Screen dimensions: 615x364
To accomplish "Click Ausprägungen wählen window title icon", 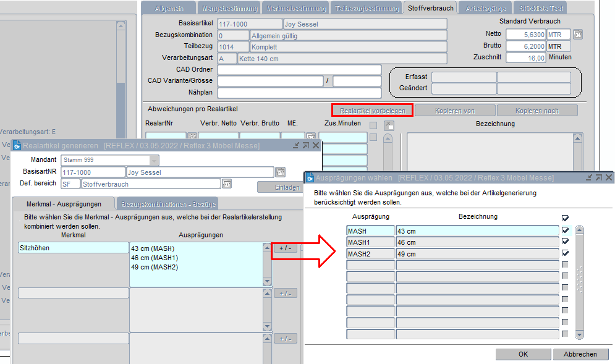I will pyautogui.click(x=311, y=177).
